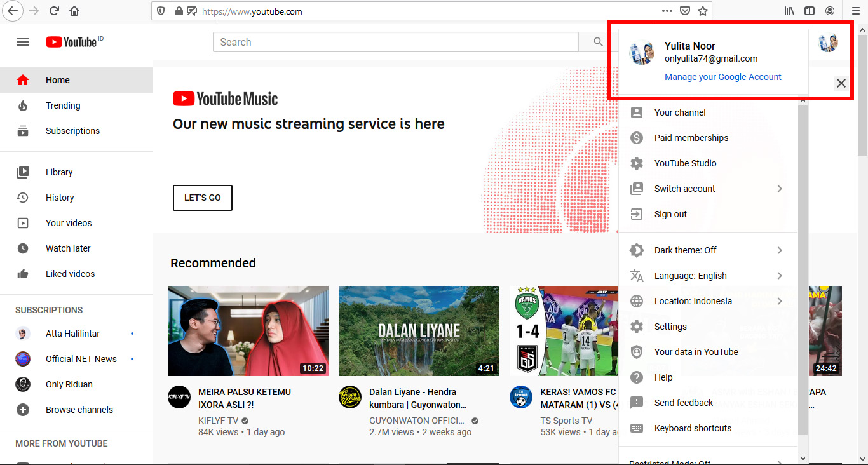Screen dimensions: 868x465
Task: Open Liked videos from the sidebar
Action: tap(23, 273)
